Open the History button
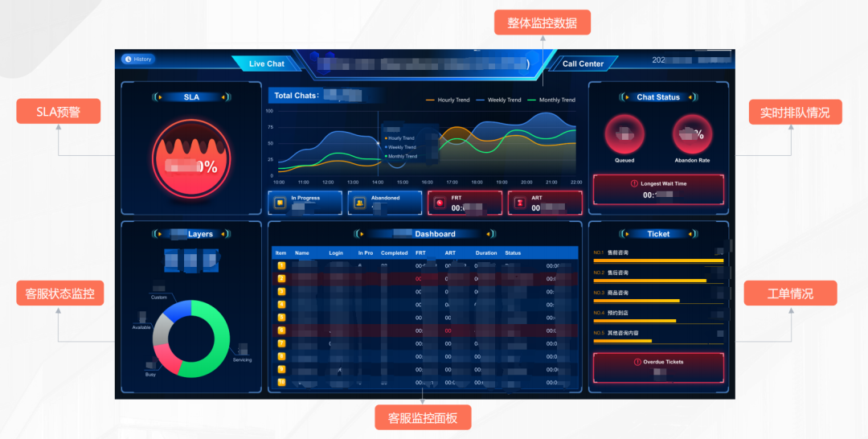The height and width of the screenshot is (439, 868). pos(138,59)
